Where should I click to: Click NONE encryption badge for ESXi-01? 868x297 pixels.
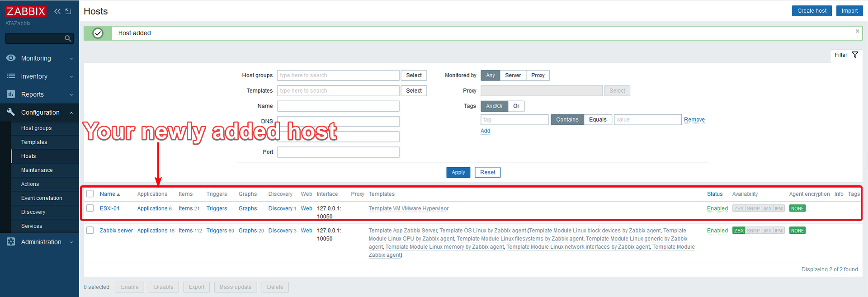[x=797, y=208]
